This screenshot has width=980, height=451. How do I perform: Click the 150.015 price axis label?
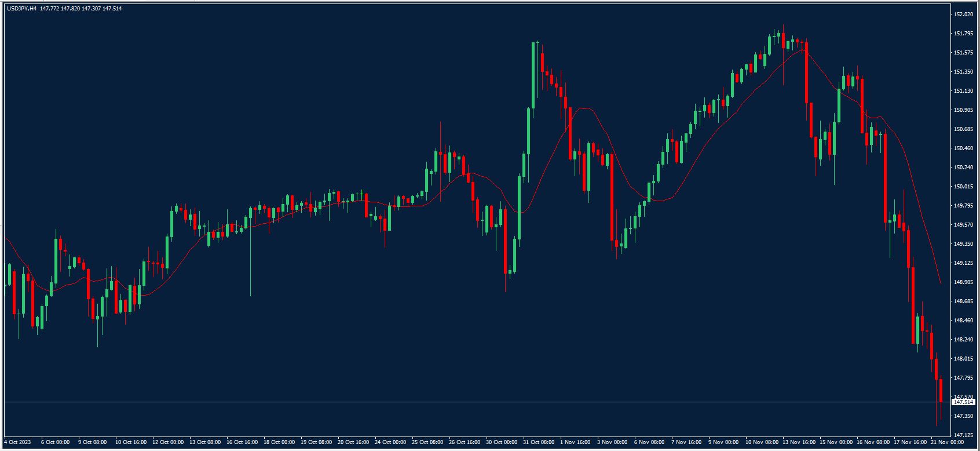(963, 187)
